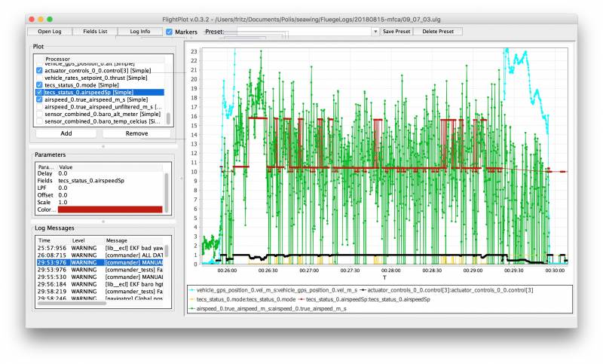Viewport: 603px width, 364px height.
Task: Open the Fields List
Action: coord(95,32)
